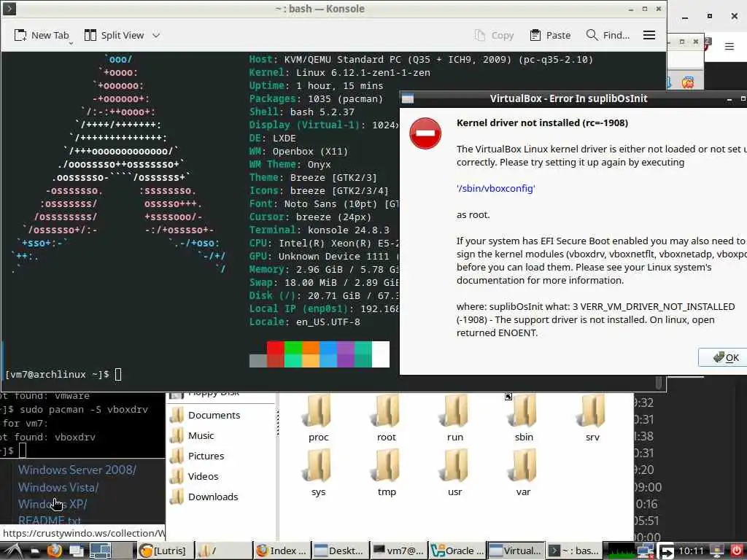Click the red power button in panel
Screen dimensions: 747x560
pyautogui.click(x=737, y=551)
